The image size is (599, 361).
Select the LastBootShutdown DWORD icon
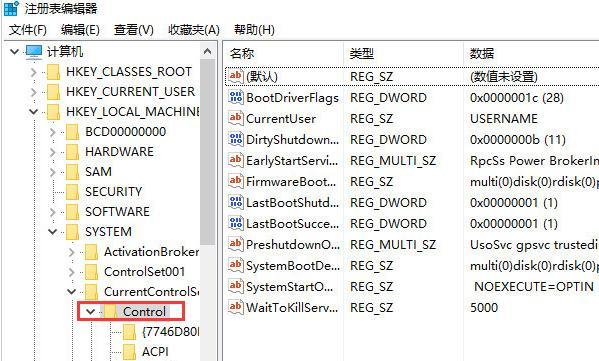[x=235, y=202]
